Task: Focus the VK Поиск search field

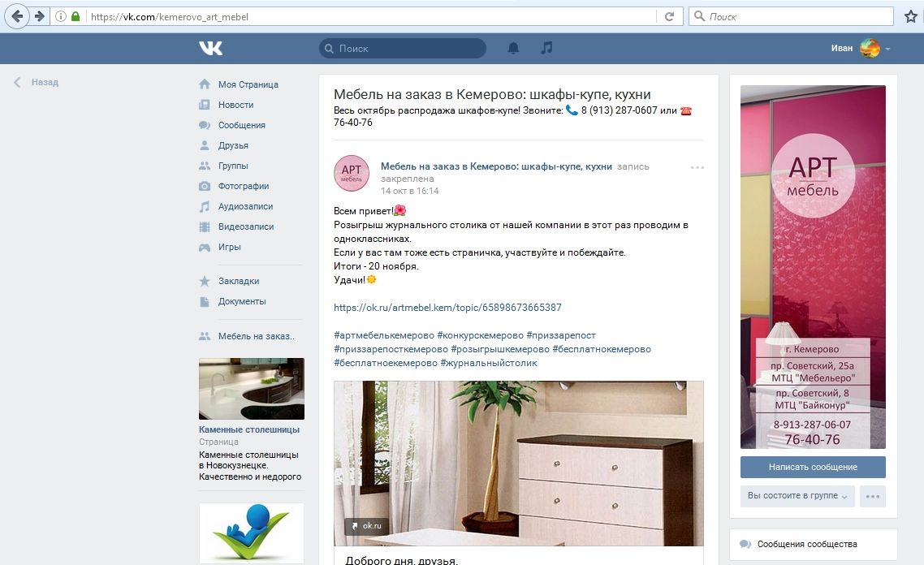Action: pyautogui.click(x=403, y=49)
